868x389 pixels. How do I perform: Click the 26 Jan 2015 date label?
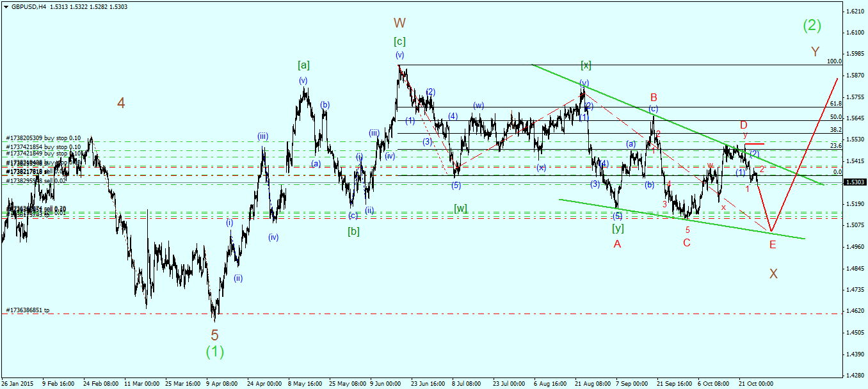point(17,384)
